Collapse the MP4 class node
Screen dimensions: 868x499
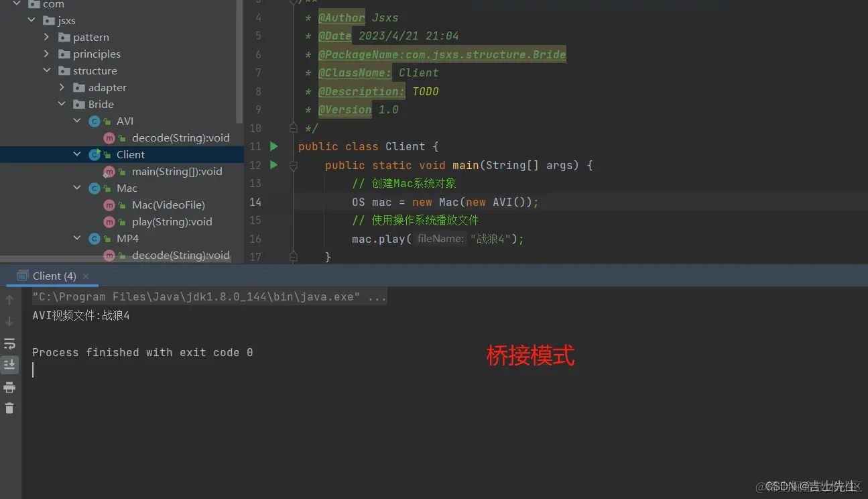[77, 238]
